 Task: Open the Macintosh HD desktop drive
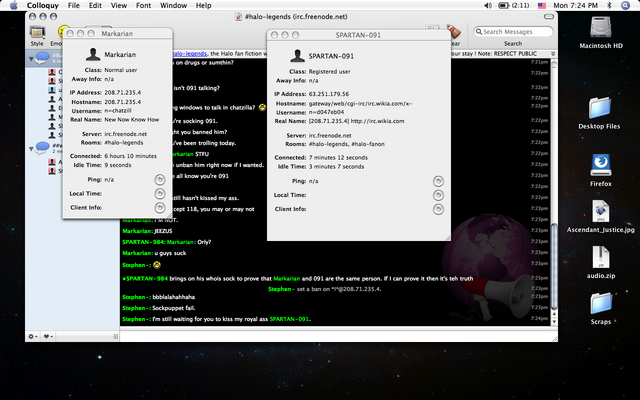click(601, 28)
